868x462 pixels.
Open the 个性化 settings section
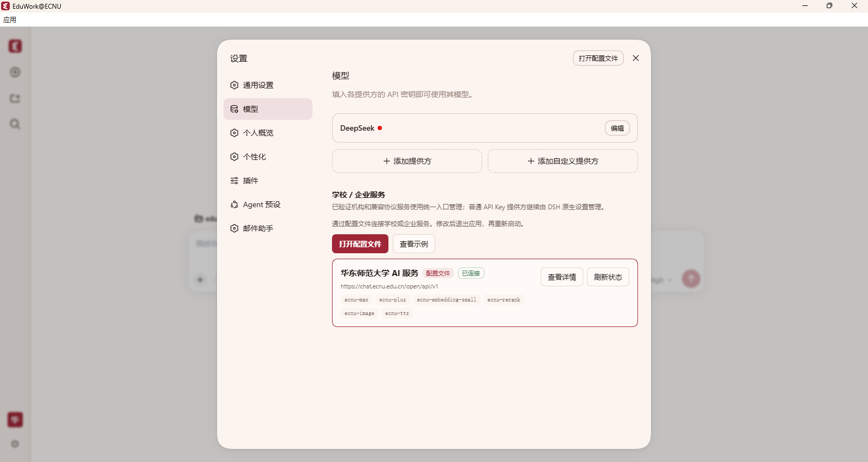pos(268,157)
